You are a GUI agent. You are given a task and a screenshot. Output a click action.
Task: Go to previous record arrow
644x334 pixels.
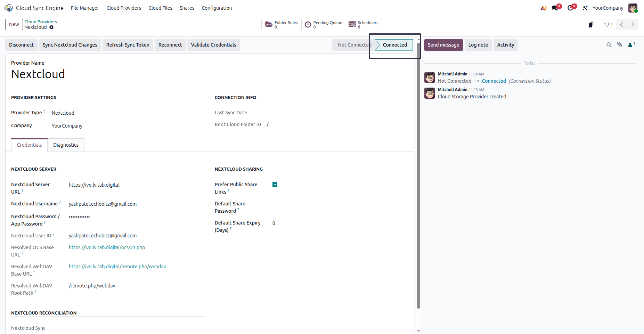[621, 24]
